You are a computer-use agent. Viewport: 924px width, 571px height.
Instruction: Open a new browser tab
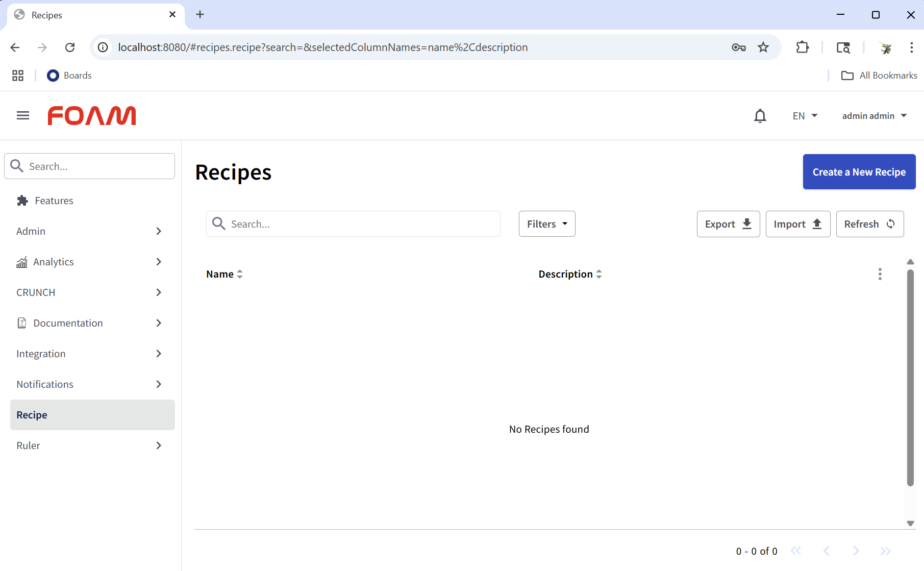click(200, 14)
